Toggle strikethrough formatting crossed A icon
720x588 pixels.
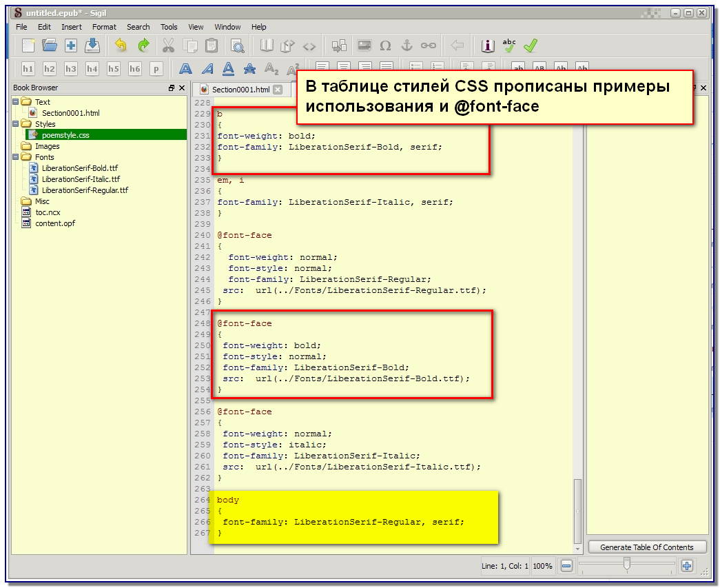(x=250, y=69)
